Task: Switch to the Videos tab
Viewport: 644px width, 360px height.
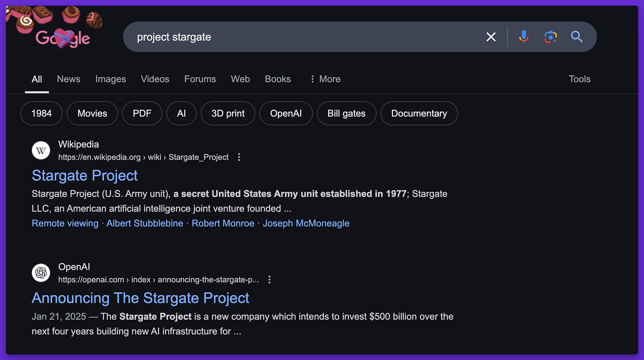Action: click(x=155, y=79)
